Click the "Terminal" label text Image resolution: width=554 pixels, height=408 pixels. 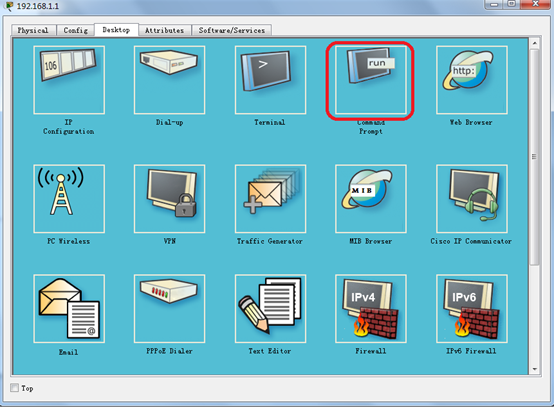click(x=270, y=123)
